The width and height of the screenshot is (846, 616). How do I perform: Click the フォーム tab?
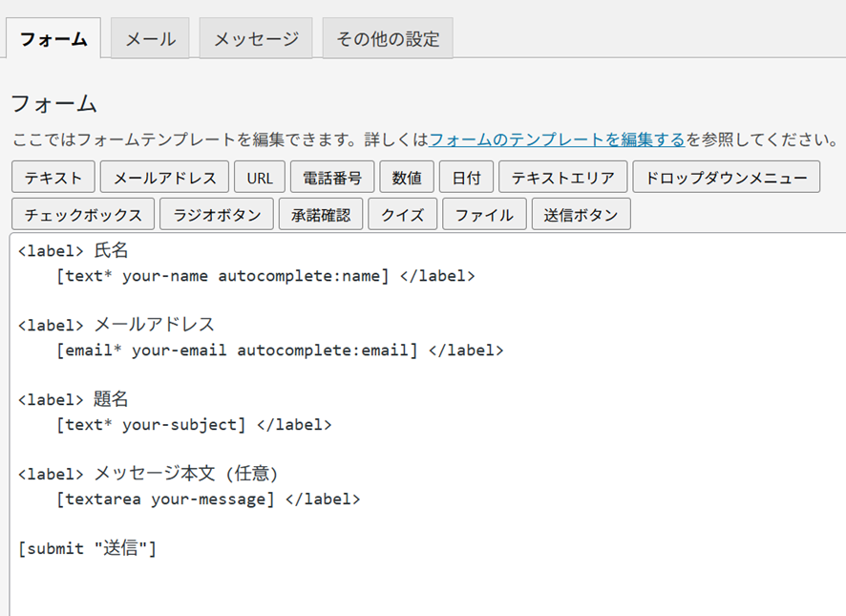53,39
